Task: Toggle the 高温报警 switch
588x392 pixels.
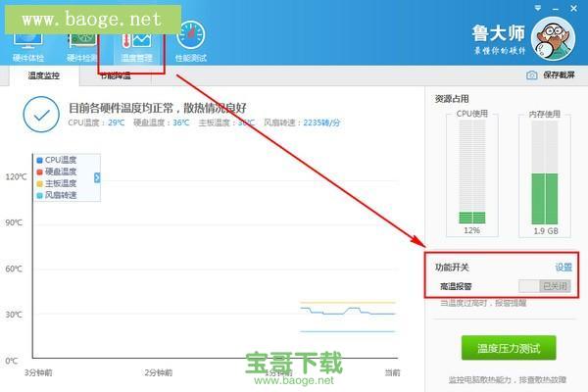Action: (x=545, y=286)
